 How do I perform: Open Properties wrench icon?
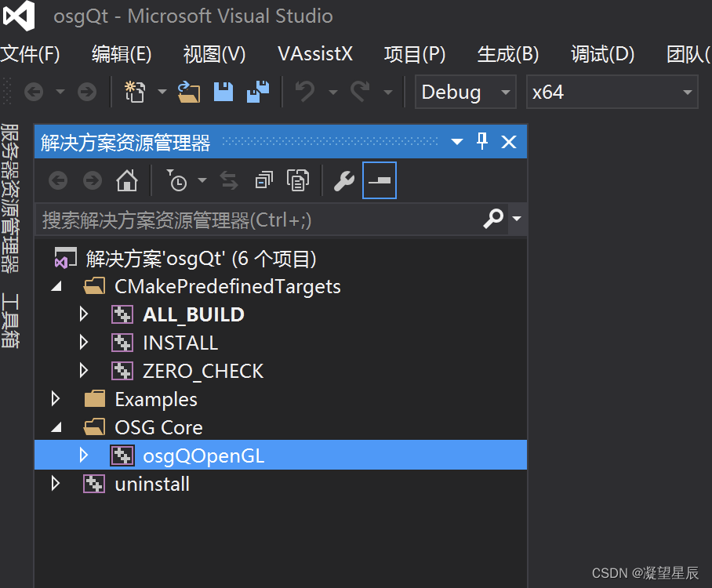point(344,181)
